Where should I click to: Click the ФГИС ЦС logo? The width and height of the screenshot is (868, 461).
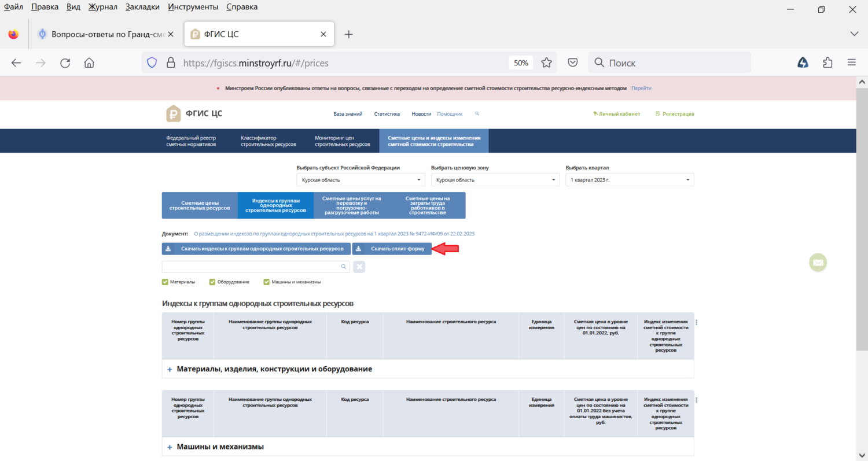(194, 114)
